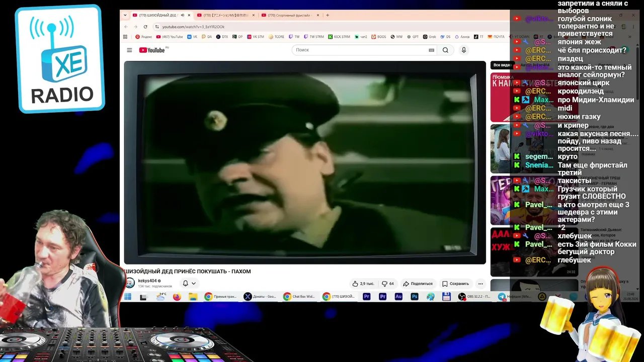The height and width of the screenshot is (362, 644).
Task: Click the browser address bar URL
Action: click(193, 27)
